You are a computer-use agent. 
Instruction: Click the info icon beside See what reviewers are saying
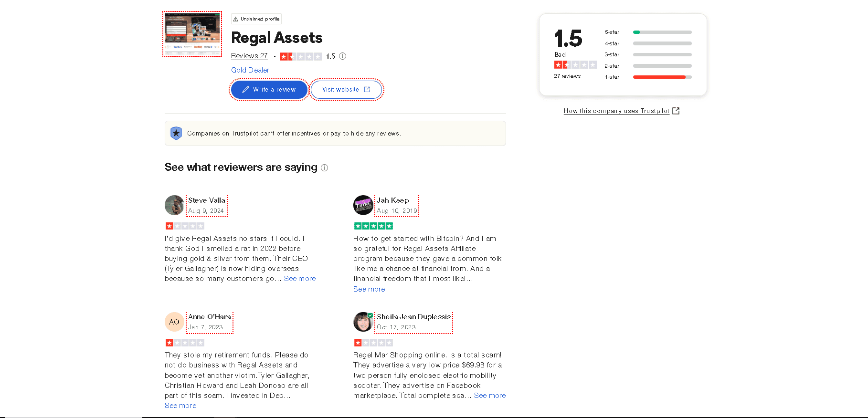pyautogui.click(x=325, y=168)
